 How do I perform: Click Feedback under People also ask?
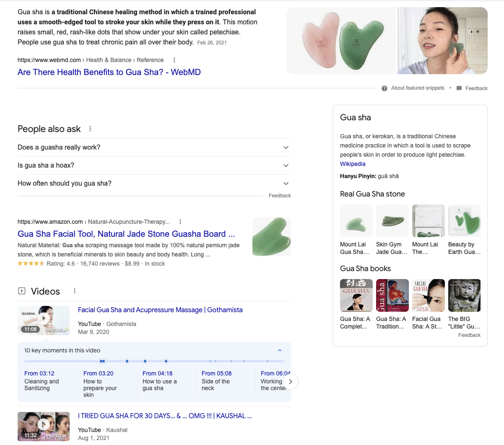[x=280, y=196]
